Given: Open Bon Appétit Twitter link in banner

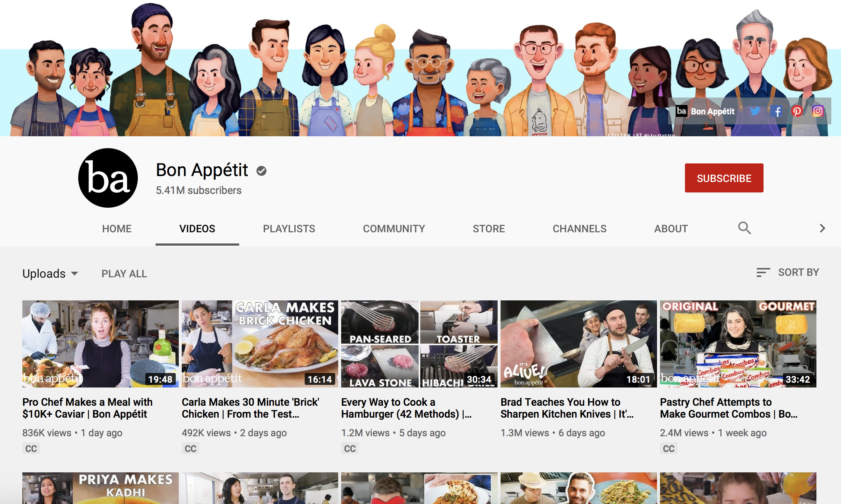Looking at the screenshot, I should (x=755, y=111).
